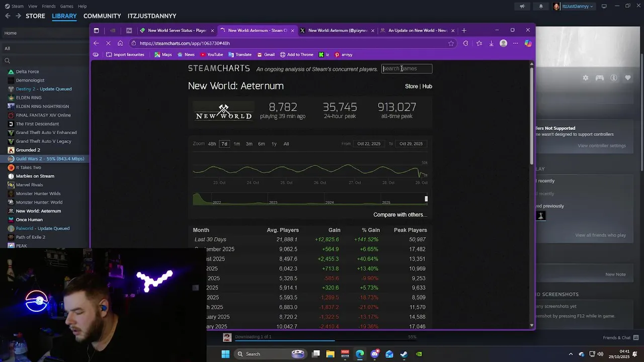This screenshot has width=644, height=362.
Task: Open Steam from the taskbar
Action: click(404, 354)
